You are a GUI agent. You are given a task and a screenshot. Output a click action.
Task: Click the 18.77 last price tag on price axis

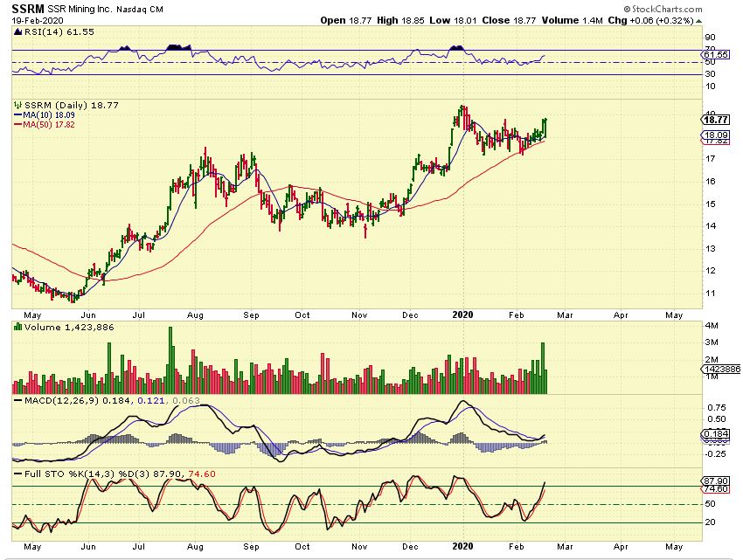pos(714,120)
